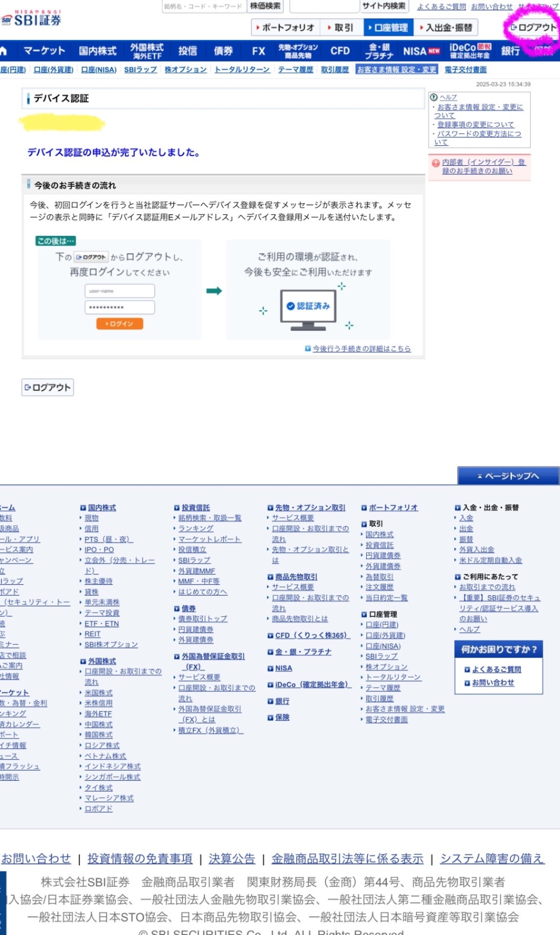Open the トータルリターン sub-menu link
Viewport: 560px width, 935px height.
click(242, 70)
